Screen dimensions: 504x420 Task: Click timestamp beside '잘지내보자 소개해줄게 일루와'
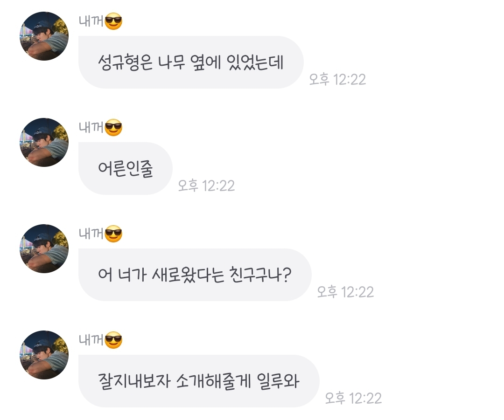coord(353,398)
